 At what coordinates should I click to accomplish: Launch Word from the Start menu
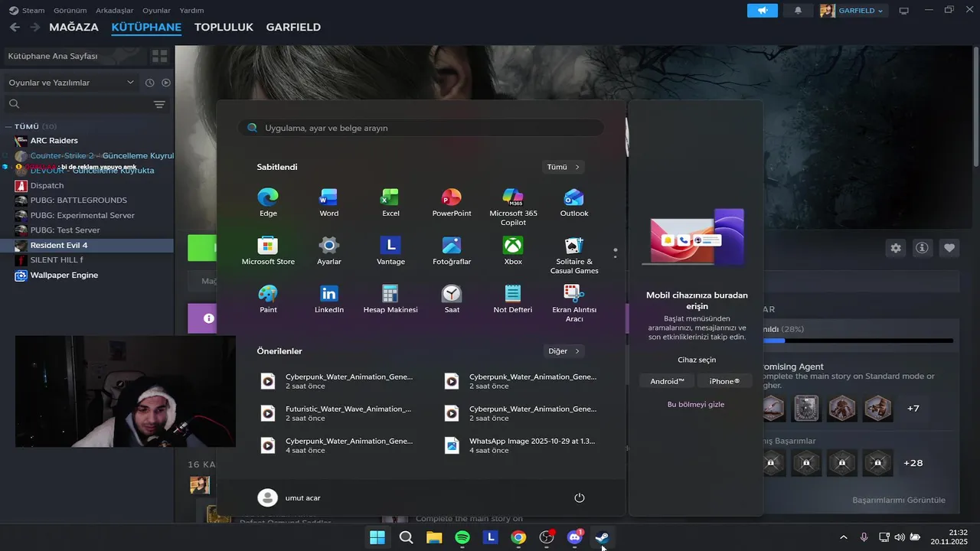(328, 203)
